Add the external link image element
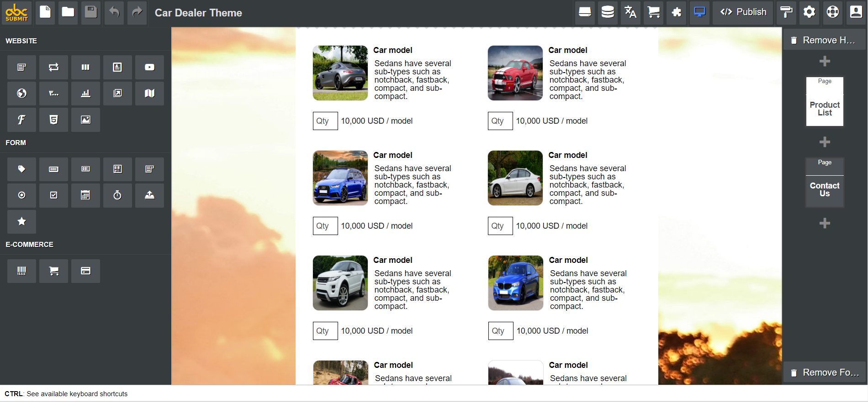 click(x=117, y=94)
